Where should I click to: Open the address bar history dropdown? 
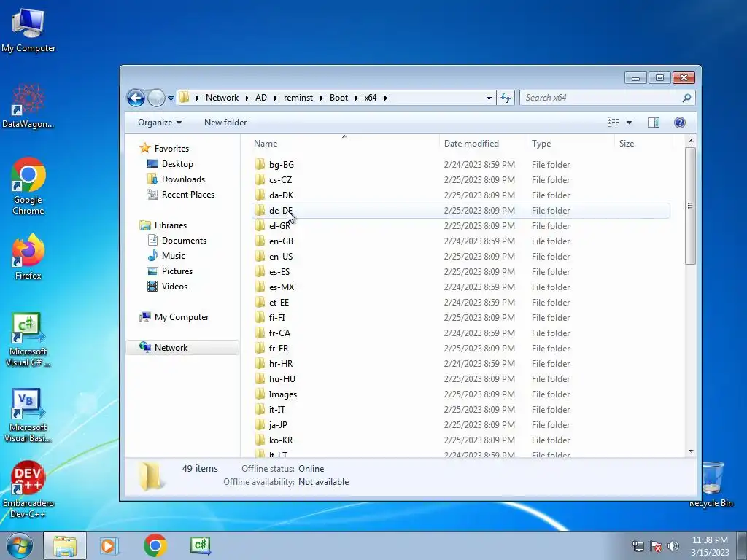point(489,98)
